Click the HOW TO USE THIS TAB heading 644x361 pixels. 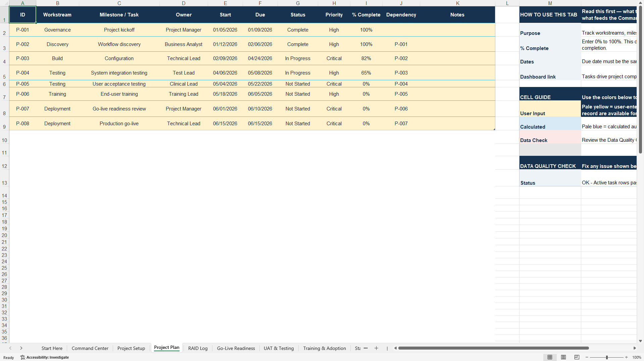(550, 15)
